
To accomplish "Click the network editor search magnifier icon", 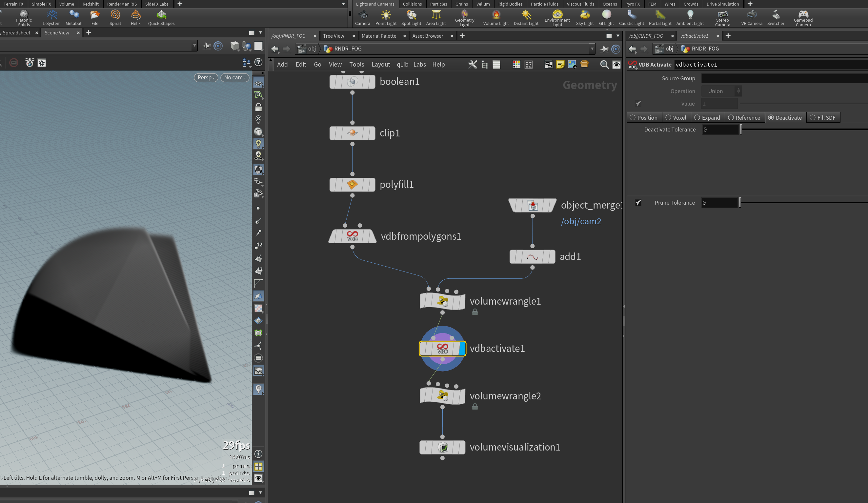I will point(604,64).
